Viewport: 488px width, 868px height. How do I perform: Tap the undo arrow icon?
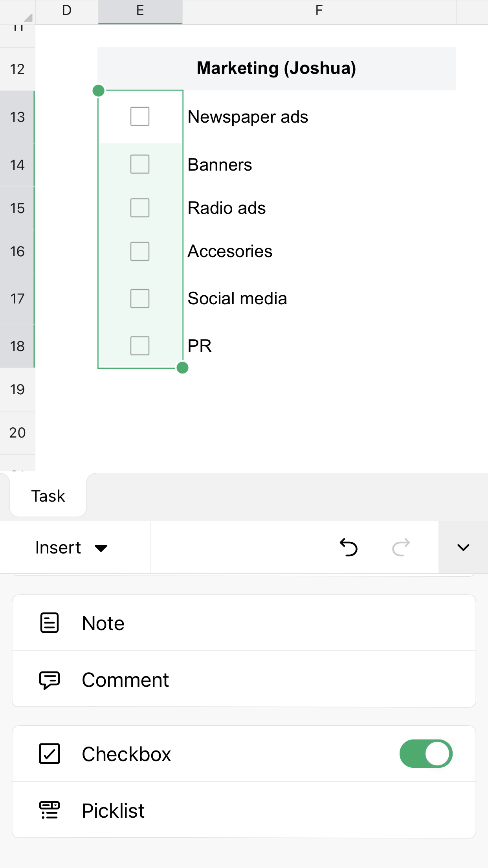pyautogui.click(x=349, y=547)
